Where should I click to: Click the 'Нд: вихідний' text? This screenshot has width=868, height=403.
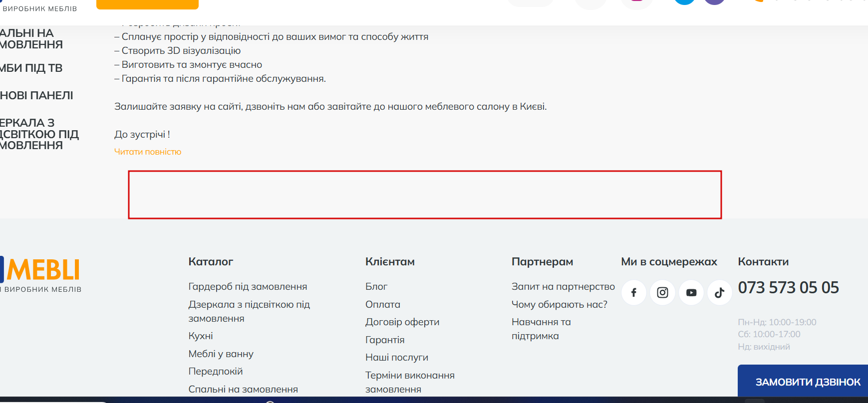764,347
